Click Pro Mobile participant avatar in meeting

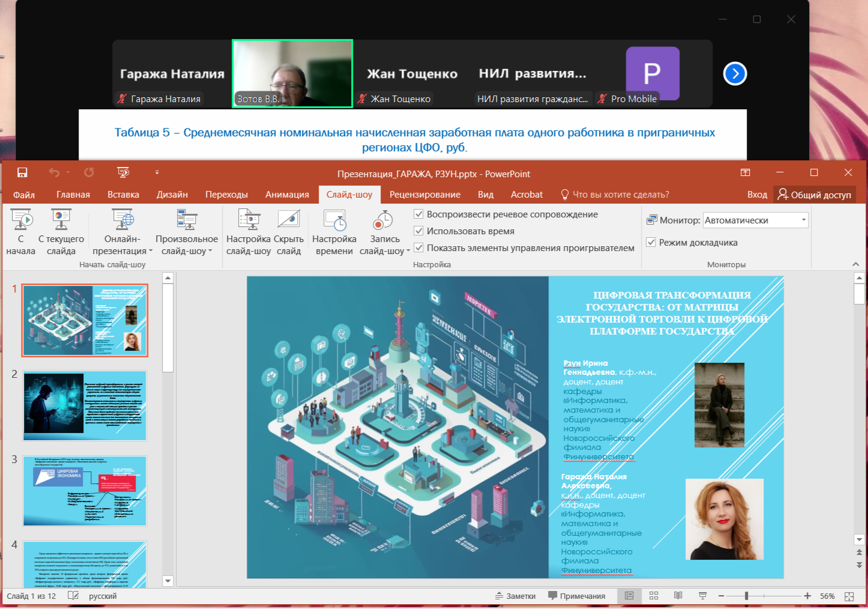pos(653,73)
